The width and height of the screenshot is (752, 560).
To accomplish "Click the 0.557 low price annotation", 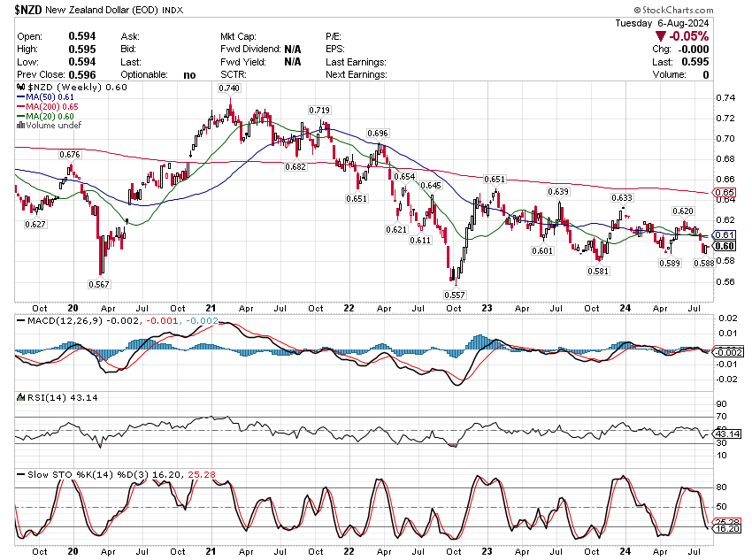I will [x=454, y=294].
